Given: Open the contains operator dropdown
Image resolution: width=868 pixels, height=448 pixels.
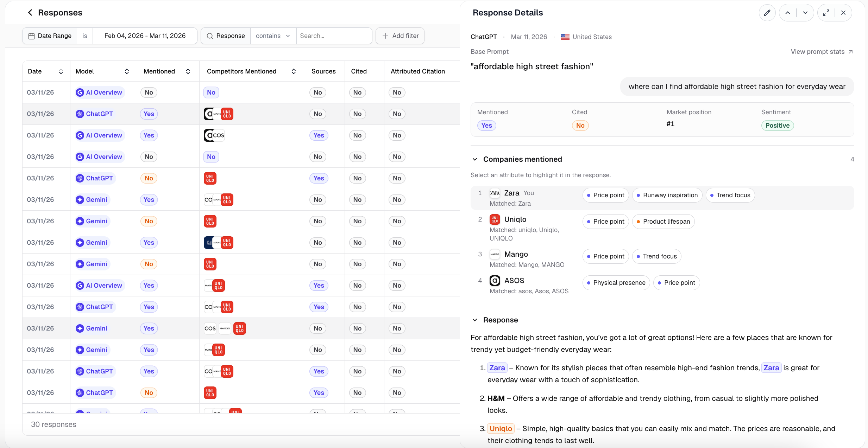Looking at the screenshot, I should [273, 36].
